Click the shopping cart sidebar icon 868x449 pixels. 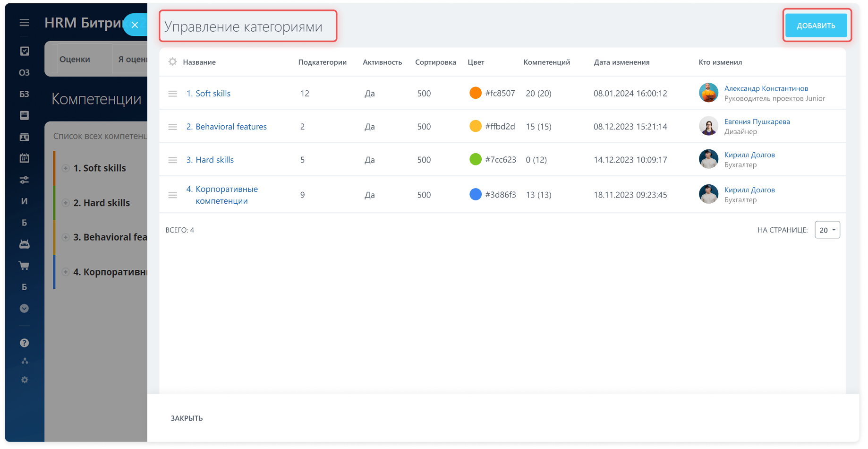click(x=25, y=266)
